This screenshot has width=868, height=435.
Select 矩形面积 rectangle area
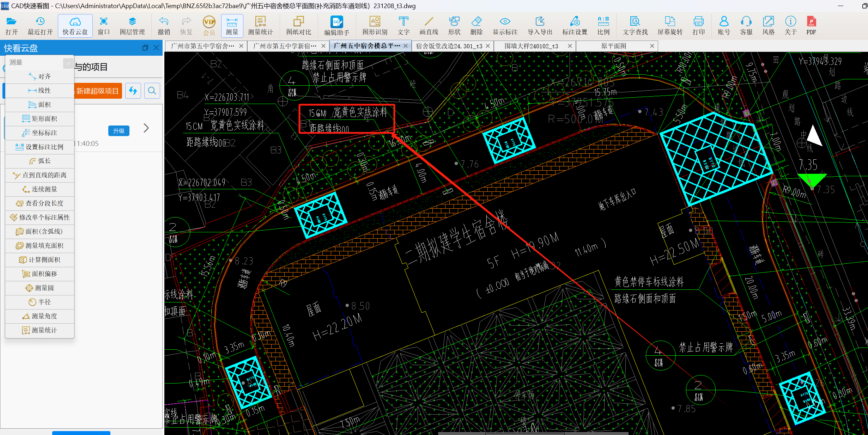tap(40, 119)
